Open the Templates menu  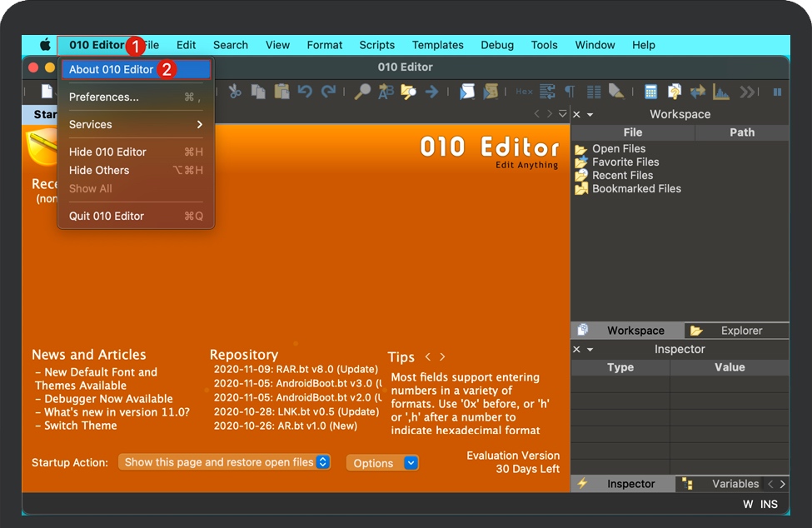point(437,45)
